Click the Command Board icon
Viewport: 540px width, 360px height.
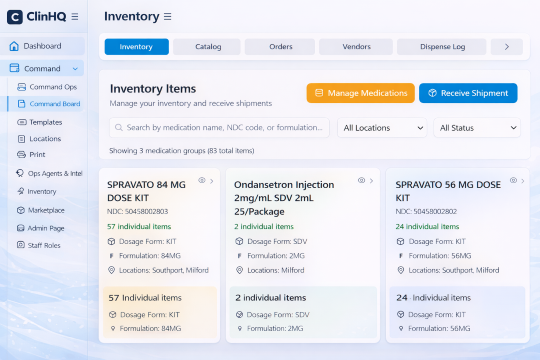pos(21,104)
